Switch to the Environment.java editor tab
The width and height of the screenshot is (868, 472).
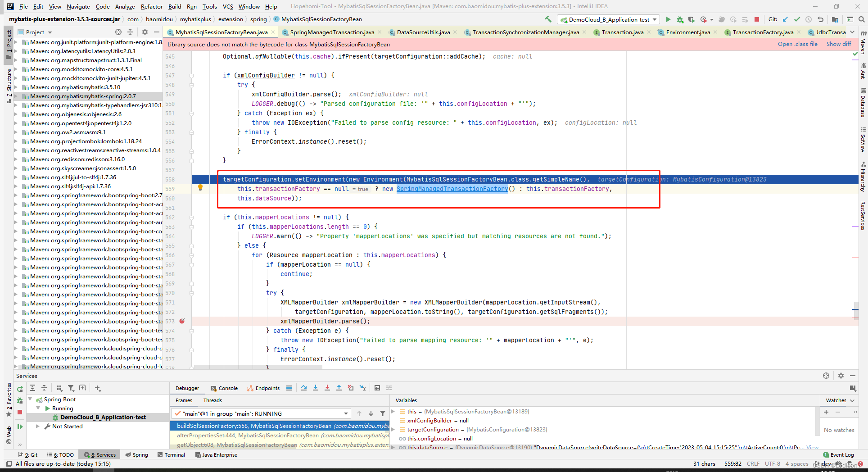point(688,32)
